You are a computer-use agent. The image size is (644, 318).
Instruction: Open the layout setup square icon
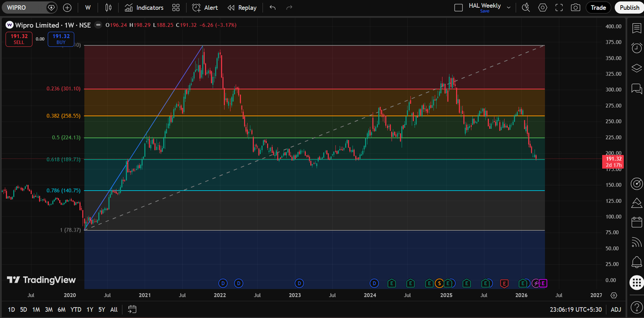(458, 8)
